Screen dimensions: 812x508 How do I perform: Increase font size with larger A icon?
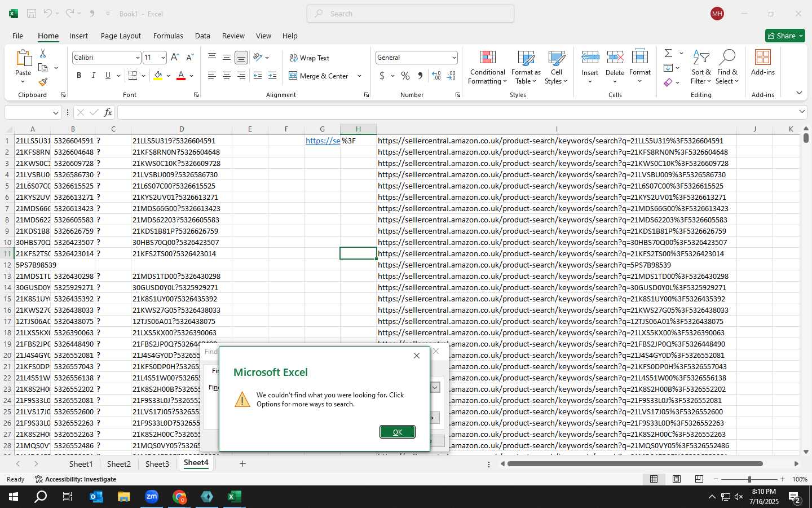(x=175, y=58)
